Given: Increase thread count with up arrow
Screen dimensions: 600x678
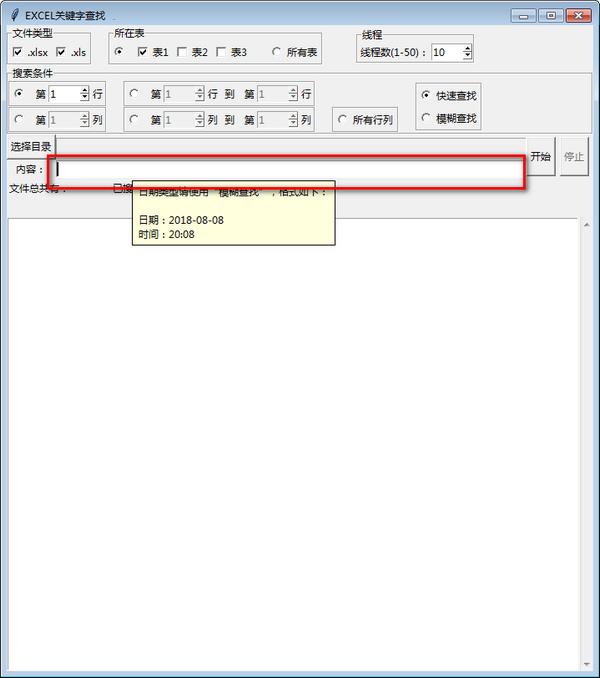Looking at the screenshot, I should 467,49.
